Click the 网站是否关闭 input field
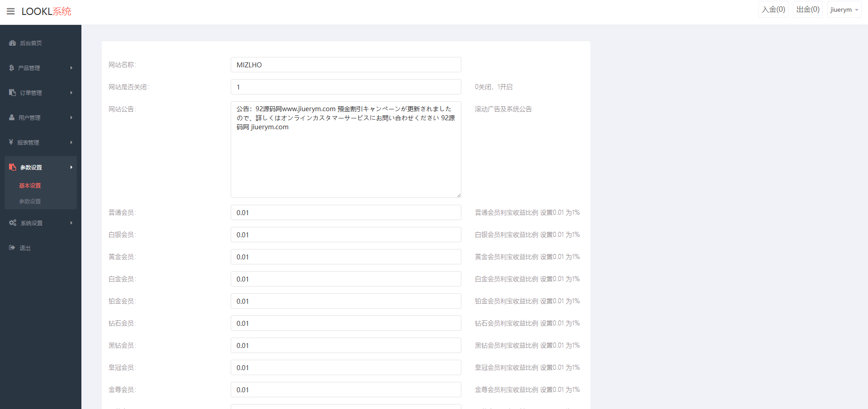The height and width of the screenshot is (409, 868). pyautogui.click(x=346, y=87)
